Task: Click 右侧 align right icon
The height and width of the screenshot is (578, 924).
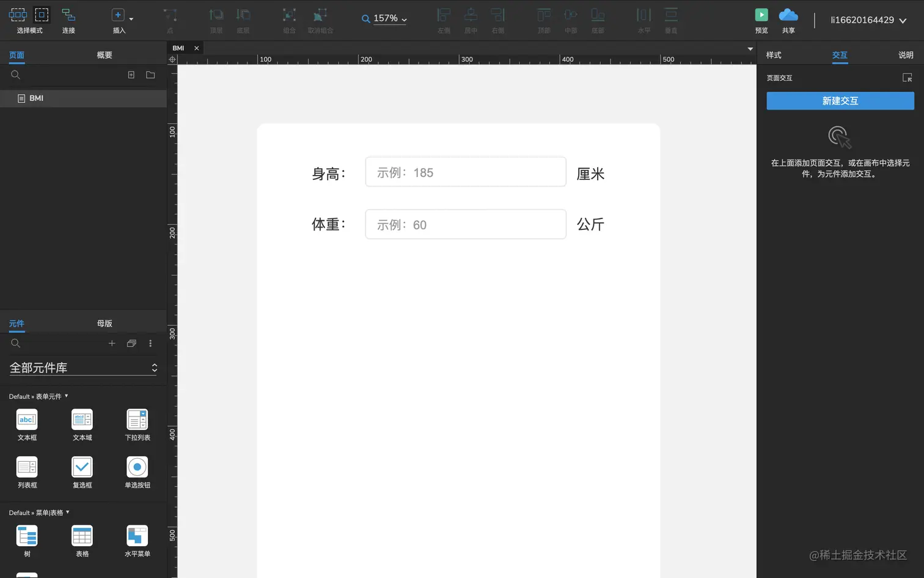Action: tap(498, 15)
